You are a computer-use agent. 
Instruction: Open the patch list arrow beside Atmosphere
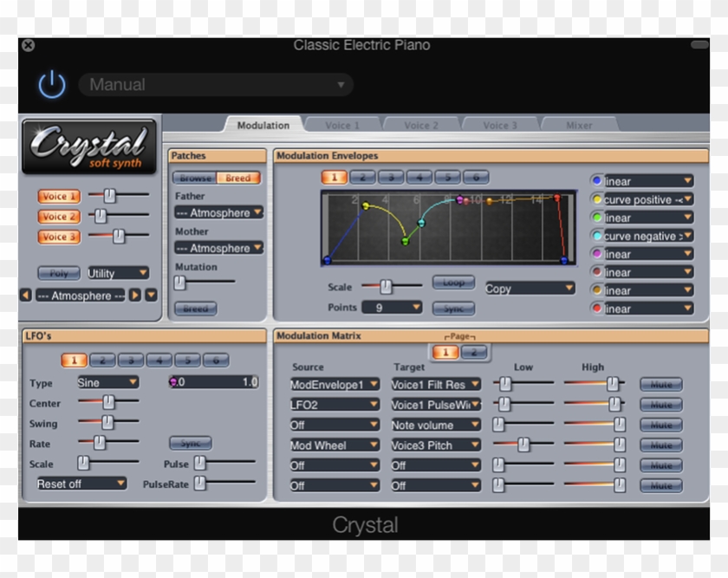(x=152, y=295)
